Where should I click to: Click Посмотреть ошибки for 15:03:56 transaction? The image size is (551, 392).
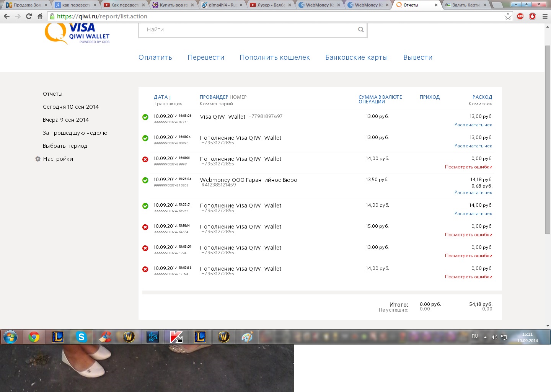(x=469, y=277)
